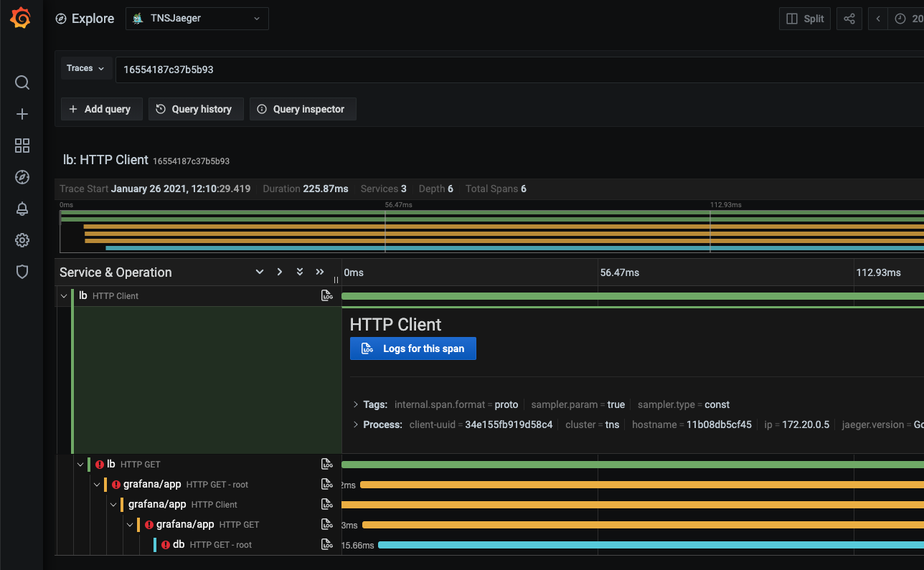Focus the trace ID input field

pyautogui.click(x=519, y=70)
